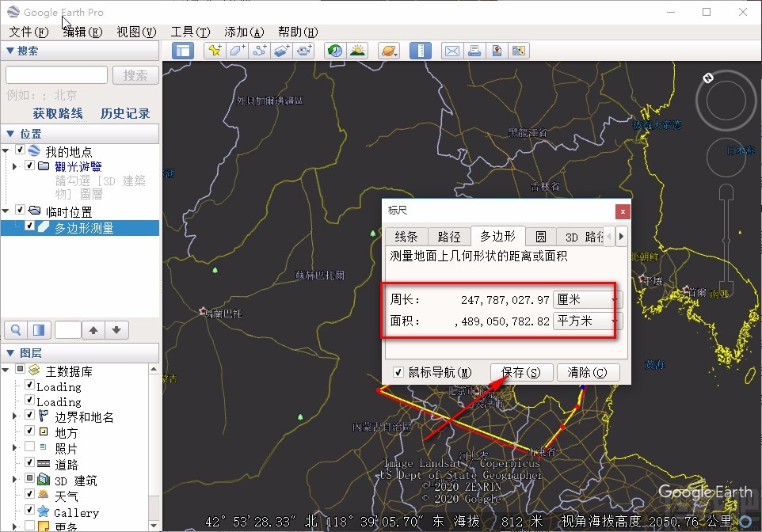Image resolution: width=762 pixels, height=532 pixels.
Task: Add a placemark with pushpin icon
Action: pos(215,51)
